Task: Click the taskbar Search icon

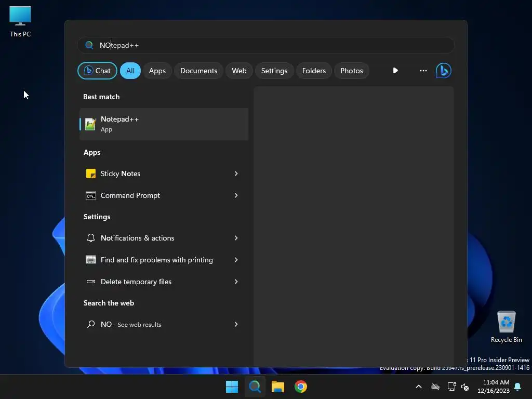Action: coord(255,387)
